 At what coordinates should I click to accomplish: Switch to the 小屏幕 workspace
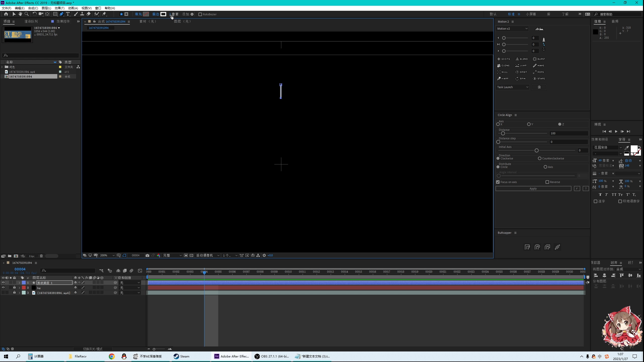pos(531,14)
